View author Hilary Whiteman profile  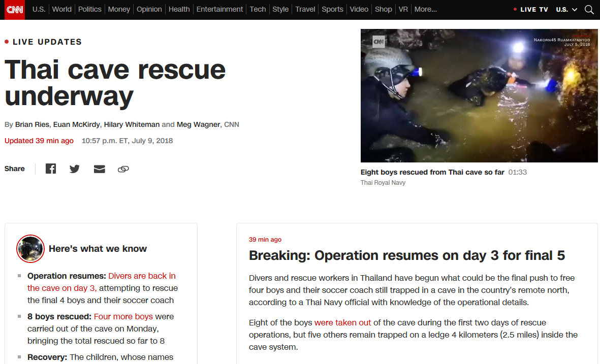pyautogui.click(x=132, y=124)
